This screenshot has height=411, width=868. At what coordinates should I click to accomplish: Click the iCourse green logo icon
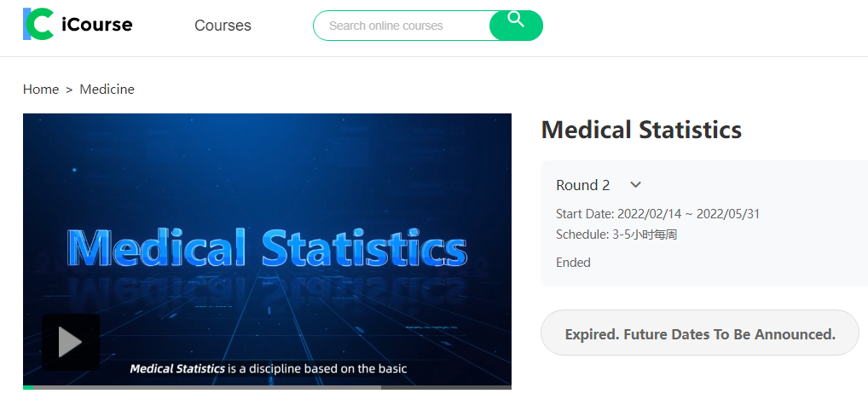(38, 24)
